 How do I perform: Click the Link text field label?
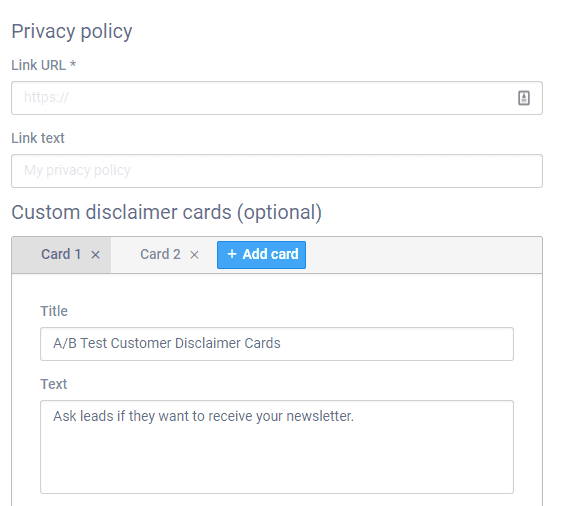pyautogui.click(x=38, y=138)
